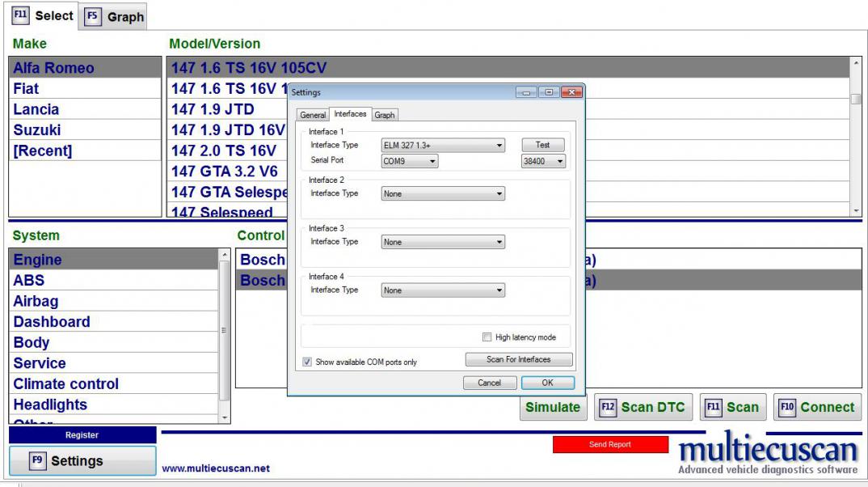Click the F10 Connect button
The width and height of the screenshot is (868, 487).
click(816, 408)
